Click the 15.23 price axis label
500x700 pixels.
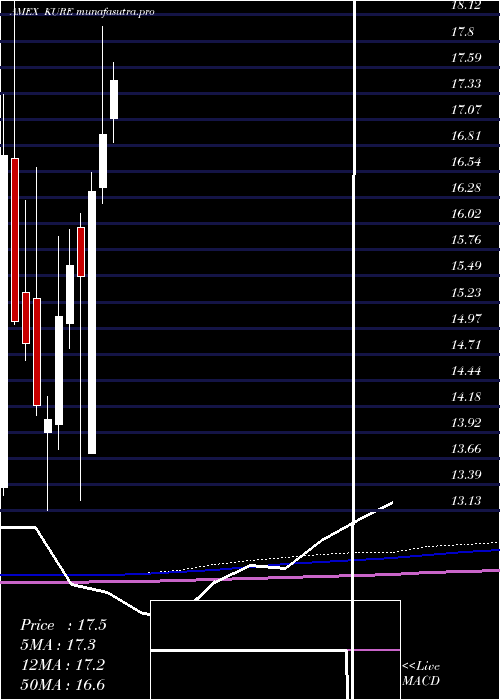(466, 292)
